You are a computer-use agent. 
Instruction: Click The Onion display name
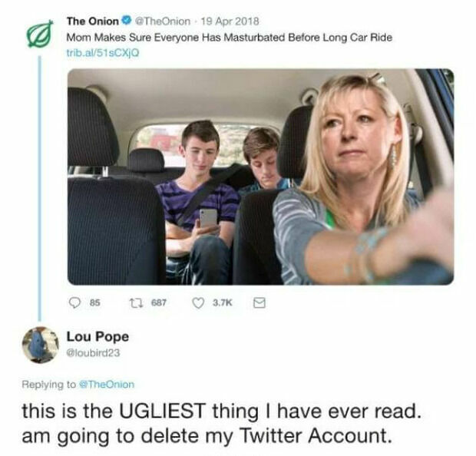coord(93,21)
